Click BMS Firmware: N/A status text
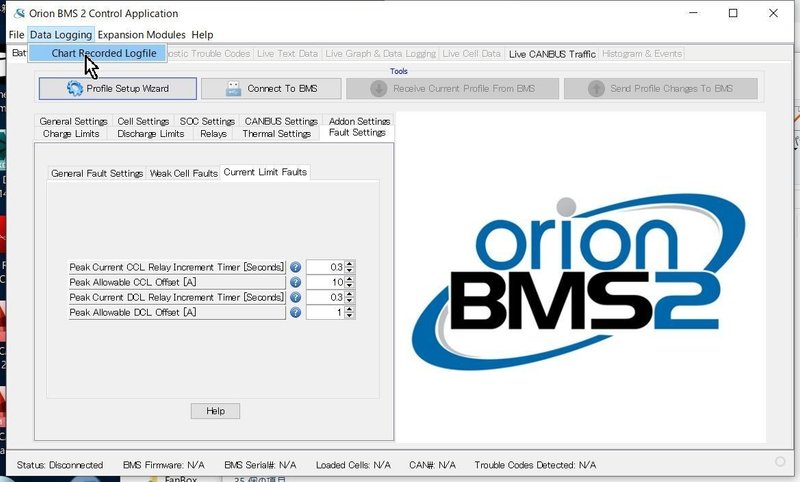 163,465
